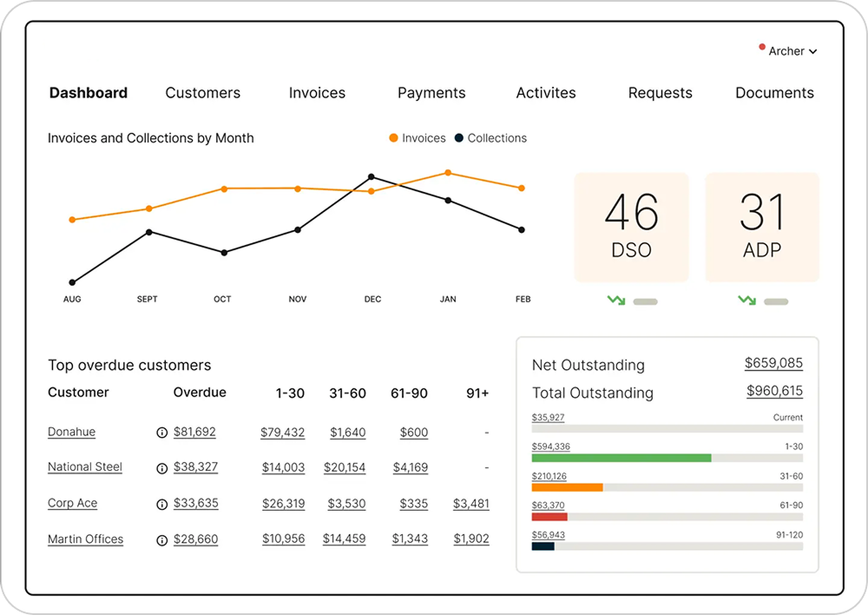This screenshot has width=868, height=615.
Task: Click info icon beside National Steel
Action: [161, 468]
